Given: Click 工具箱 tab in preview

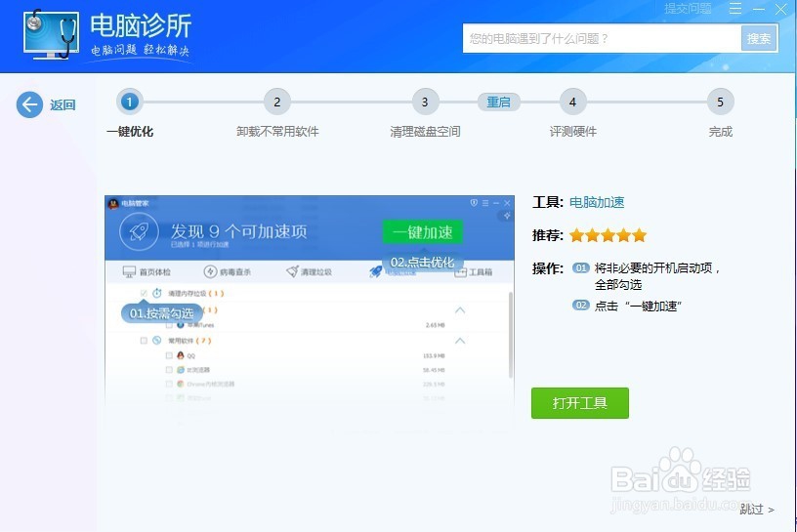Looking at the screenshot, I should [x=473, y=271].
